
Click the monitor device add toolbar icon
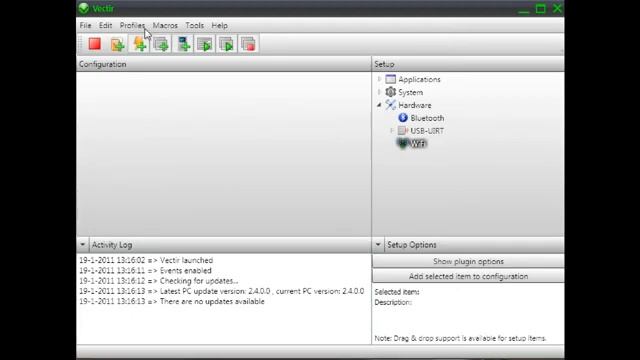point(183,44)
